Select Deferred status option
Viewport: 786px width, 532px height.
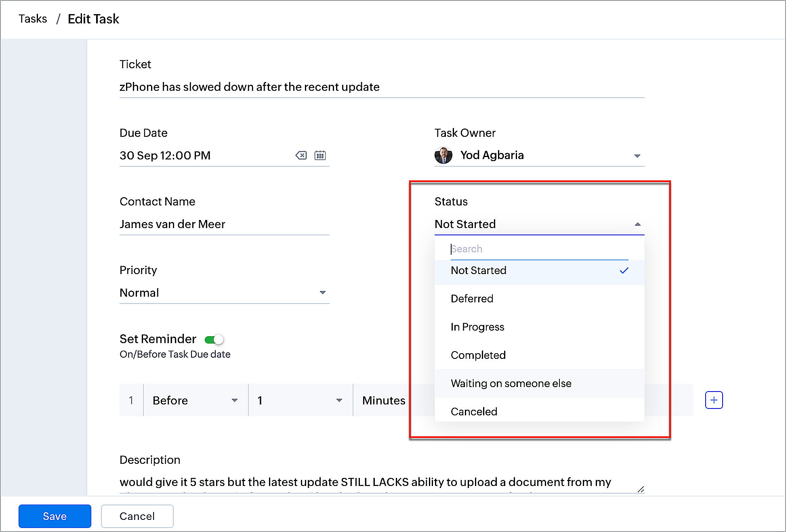pos(472,299)
